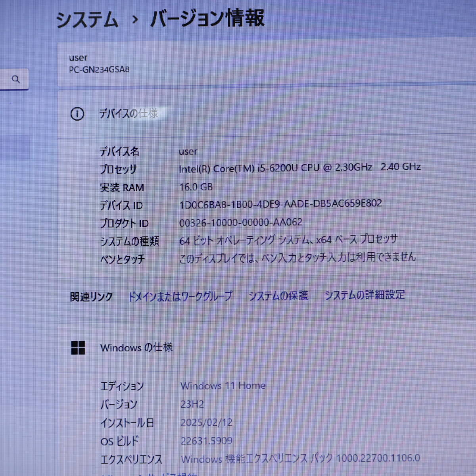The image size is (476, 476).
Task: Click the バージョン情報 page title
Action: point(207,18)
